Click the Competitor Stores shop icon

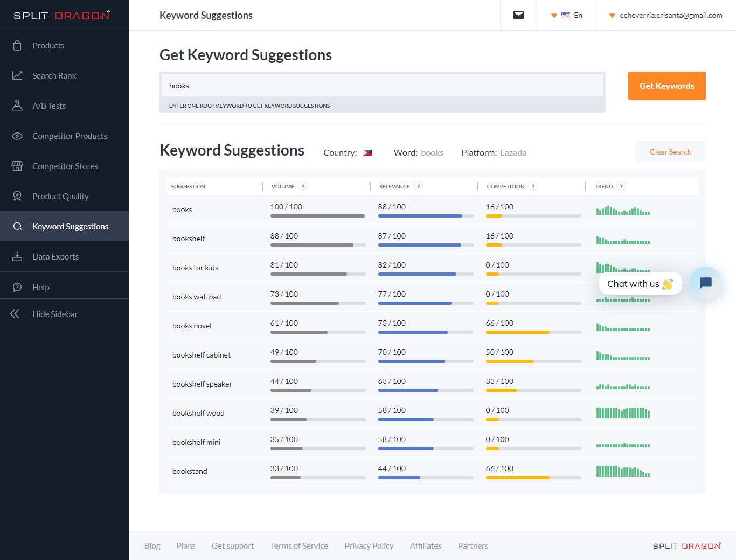click(17, 166)
